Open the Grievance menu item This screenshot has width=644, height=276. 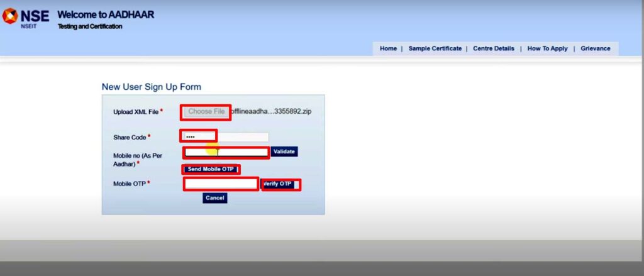[595, 48]
